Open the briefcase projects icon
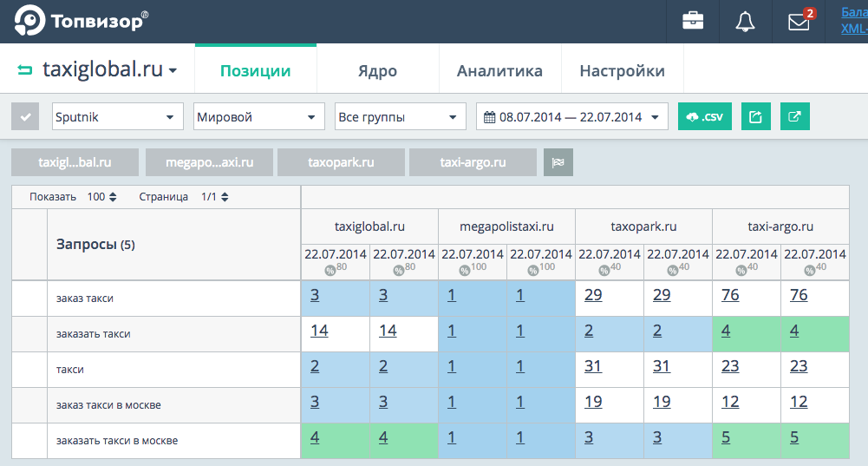Image resolution: width=868 pixels, height=466 pixels. pos(693,22)
